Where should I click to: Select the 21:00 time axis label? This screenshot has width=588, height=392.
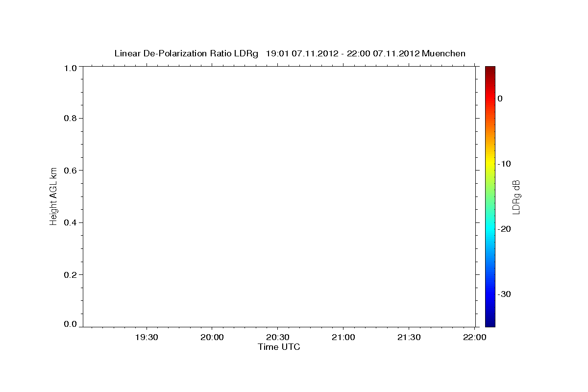(343, 338)
